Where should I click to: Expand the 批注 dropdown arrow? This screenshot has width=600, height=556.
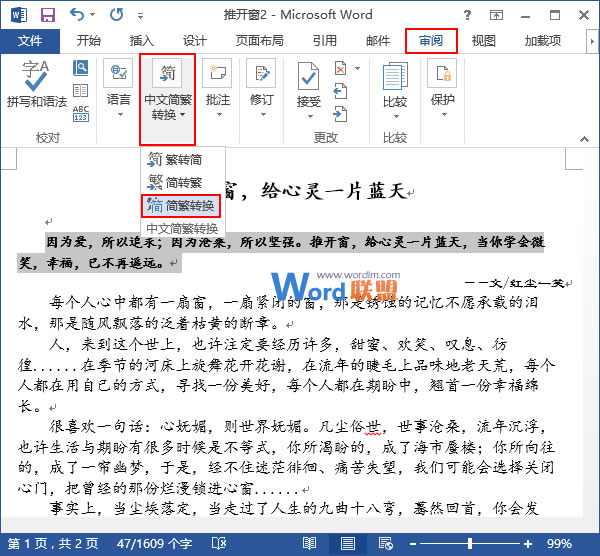click(x=219, y=114)
